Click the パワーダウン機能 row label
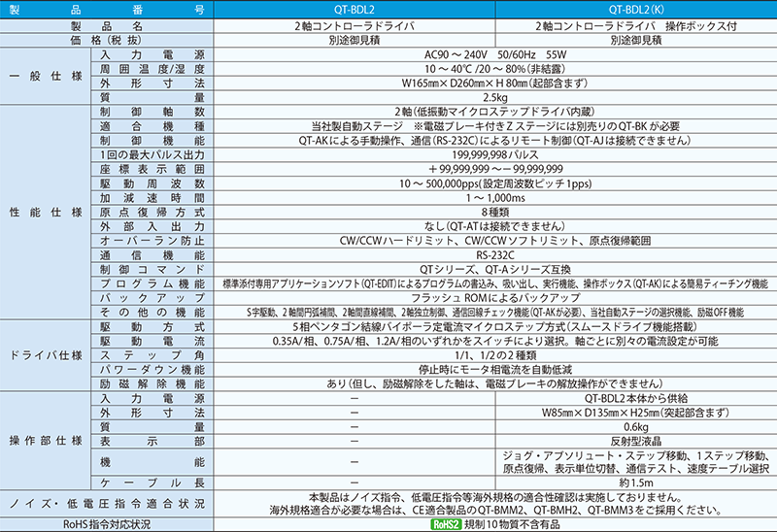Viewport: 777px width, 532px height. click(152, 370)
